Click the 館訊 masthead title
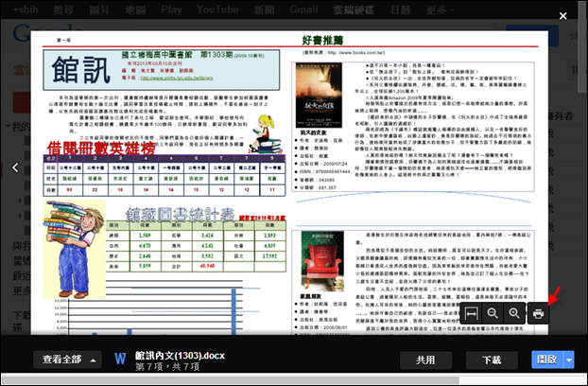 click(x=81, y=70)
